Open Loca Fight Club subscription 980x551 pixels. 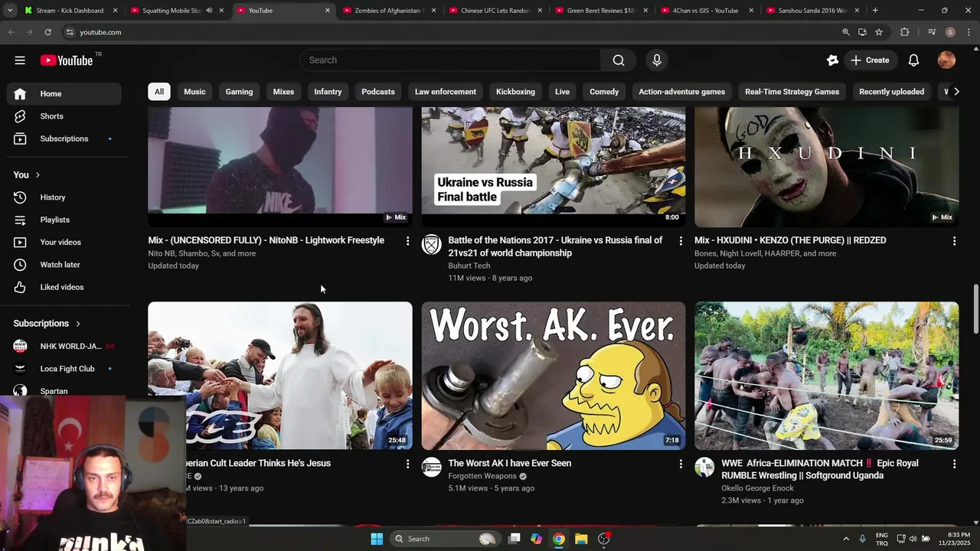click(x=64, y=369)
